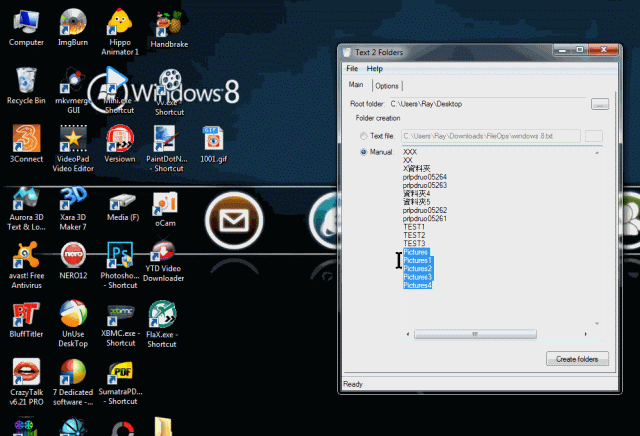This screenshot has height=436, width=640.
Task: Click the scroll up arrow of folder list
Action: [597, 153]
